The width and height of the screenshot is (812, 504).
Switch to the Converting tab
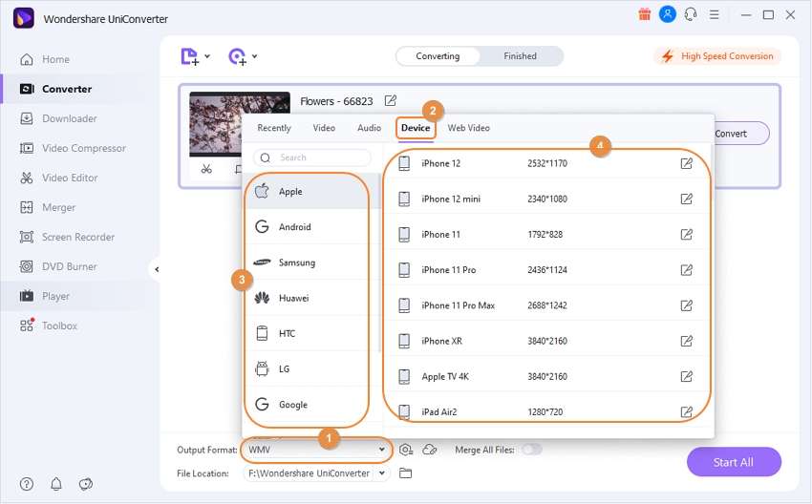(x=438, y=56)
